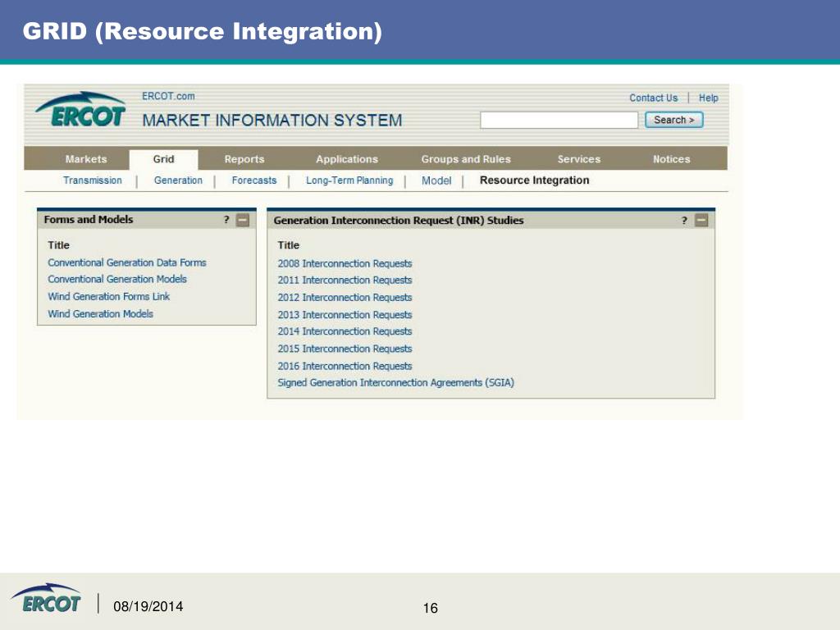Collapse the Forms and Models panel

pos(243,220)
